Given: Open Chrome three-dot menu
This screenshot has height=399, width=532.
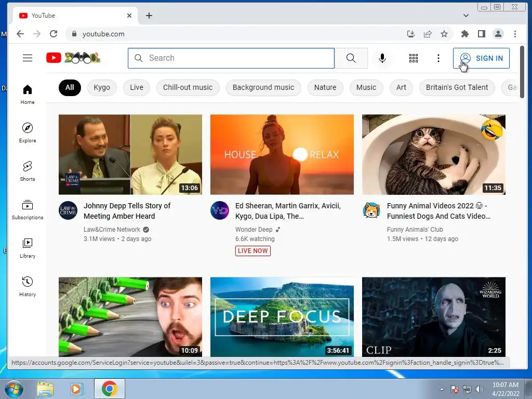Looking at the screenshot, I should click(x=515, y=34).
